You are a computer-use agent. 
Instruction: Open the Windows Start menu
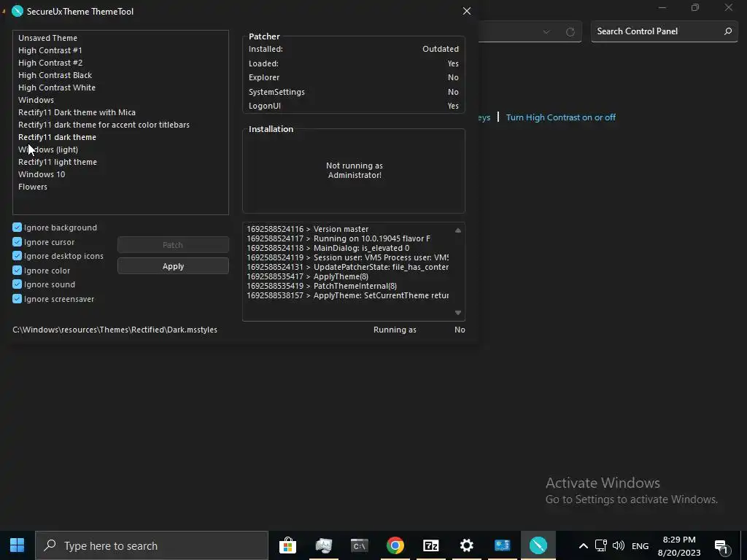[x=18, y=545]
